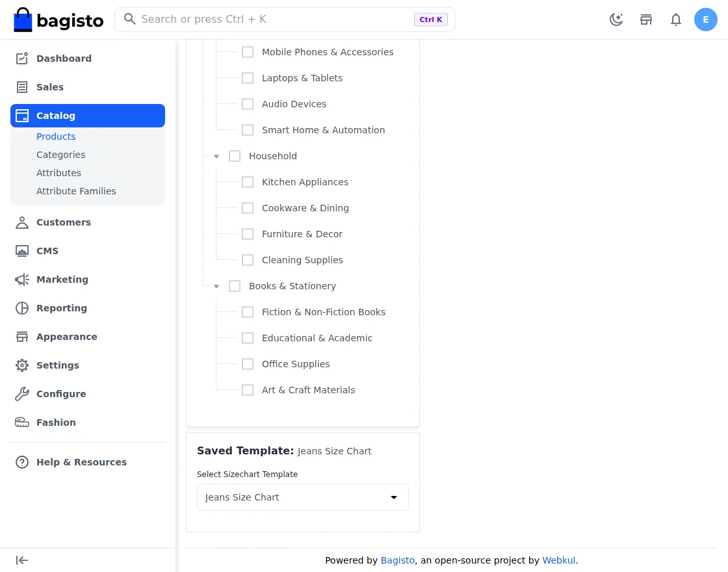Viewport: 728px width, 572px height.
Task: Click the Appearance store icon
Action: pos(22,337)
